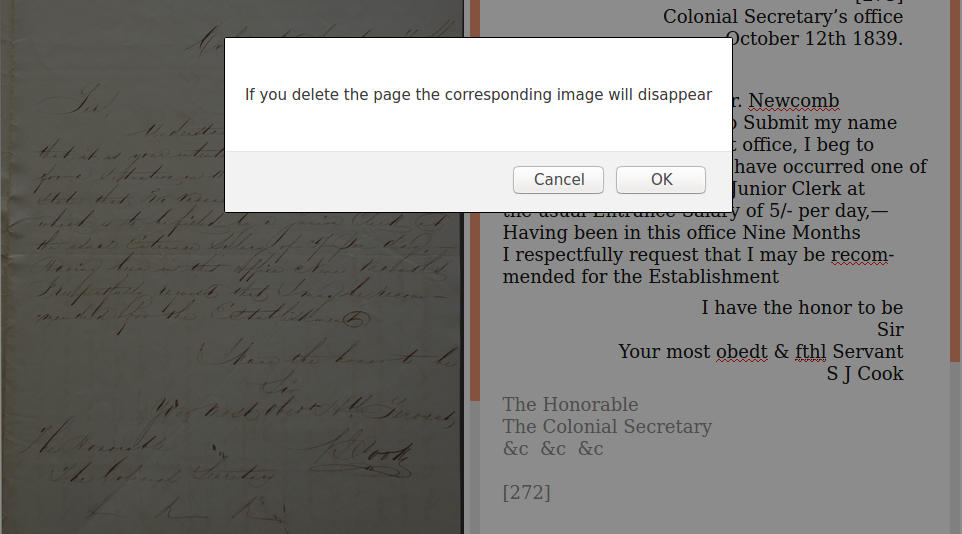Confirm page deletion with OK button
Image resolution: width=962 pixels, height=534 pixels.
(661, 180)
